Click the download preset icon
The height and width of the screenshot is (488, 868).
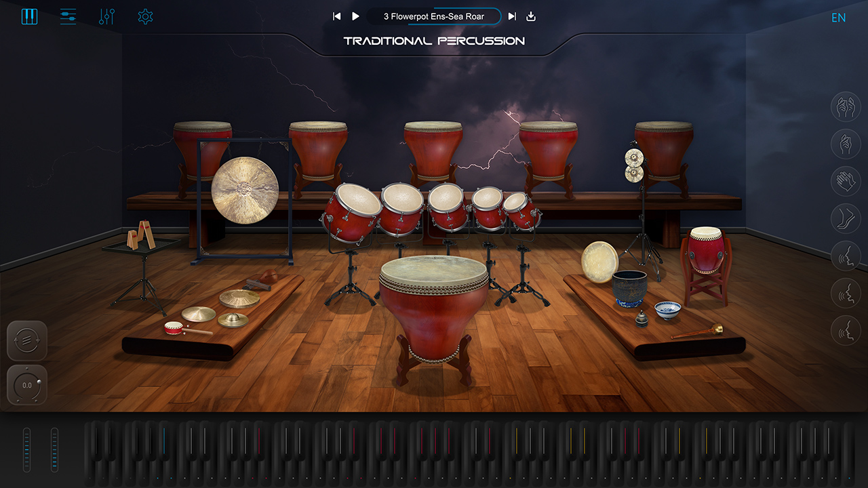coord(531,16)
